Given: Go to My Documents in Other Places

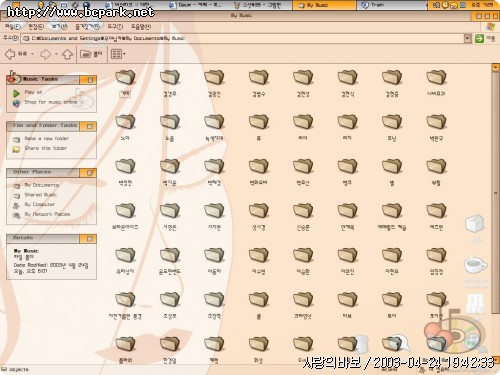Looking at the screenshot, I should coord(42,185).
